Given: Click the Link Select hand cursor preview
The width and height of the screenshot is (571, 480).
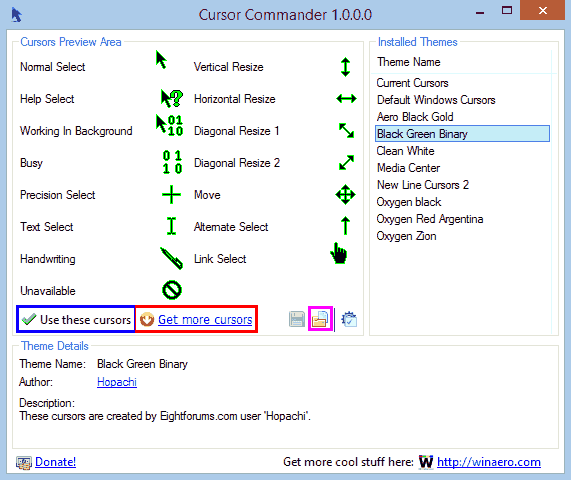Looking at the screenshot, I should click(339, 253).
